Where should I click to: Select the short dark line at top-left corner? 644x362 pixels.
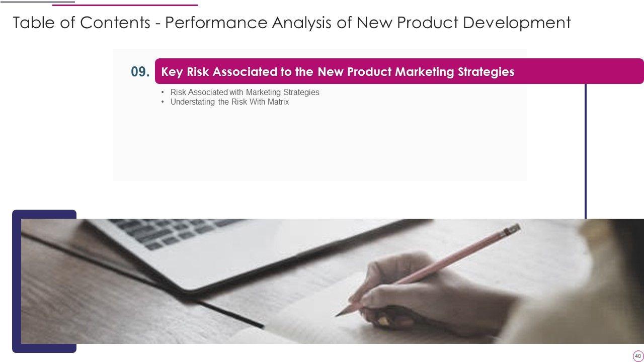coord(37,2)
